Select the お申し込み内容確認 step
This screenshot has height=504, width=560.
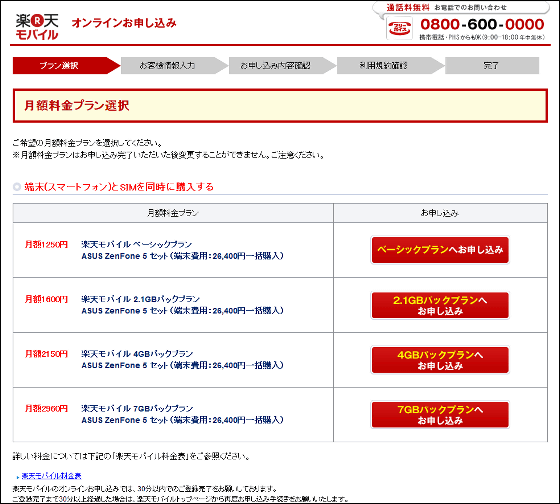tap(282, 66)
